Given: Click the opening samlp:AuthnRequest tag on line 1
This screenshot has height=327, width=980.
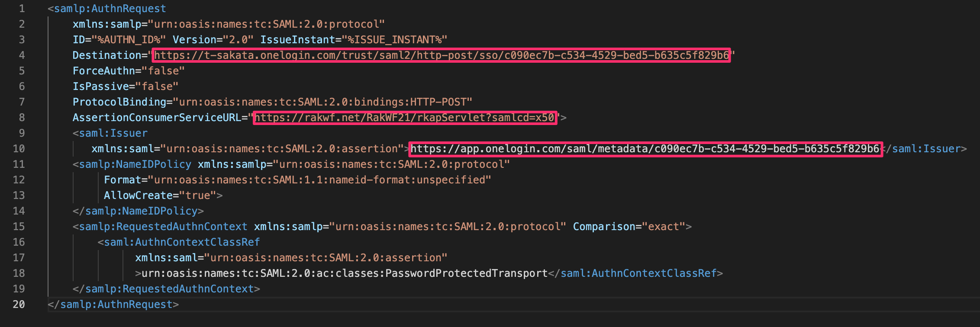Looking at the screenshot, I should (107, 9).
